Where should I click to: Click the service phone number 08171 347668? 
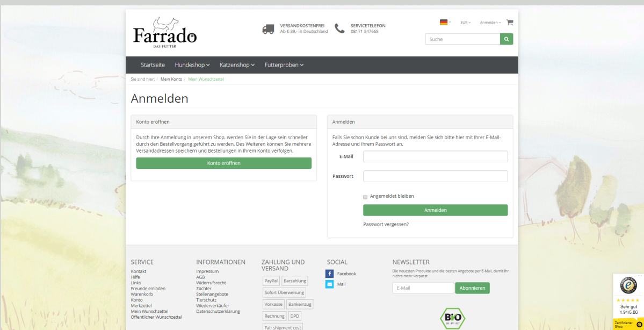(x=365, y=31)
